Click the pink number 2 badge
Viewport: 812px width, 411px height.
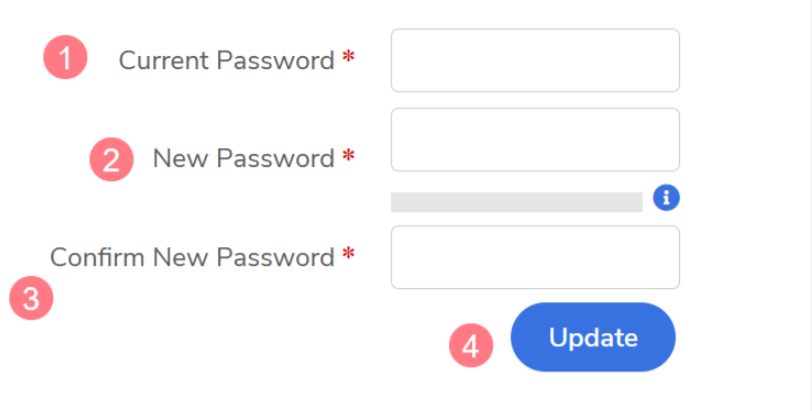tap(112, 159)
